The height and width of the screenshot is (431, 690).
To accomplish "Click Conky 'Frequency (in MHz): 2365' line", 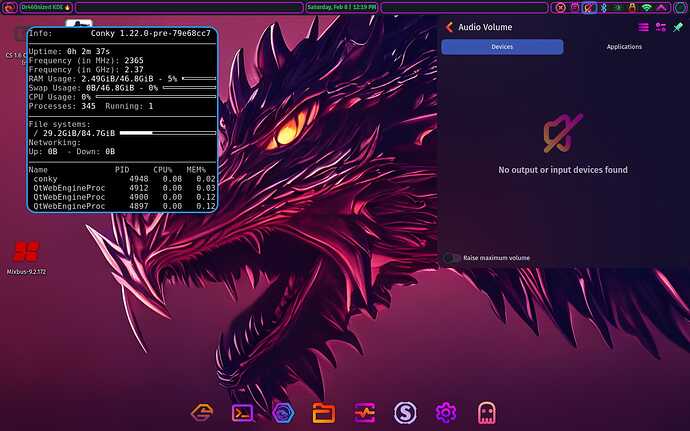I will click(x=86, y=61).
